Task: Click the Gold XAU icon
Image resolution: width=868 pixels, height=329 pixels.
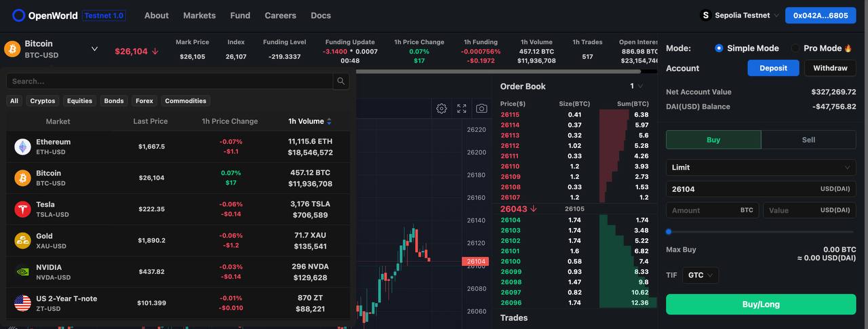Action: pos(23,240)
